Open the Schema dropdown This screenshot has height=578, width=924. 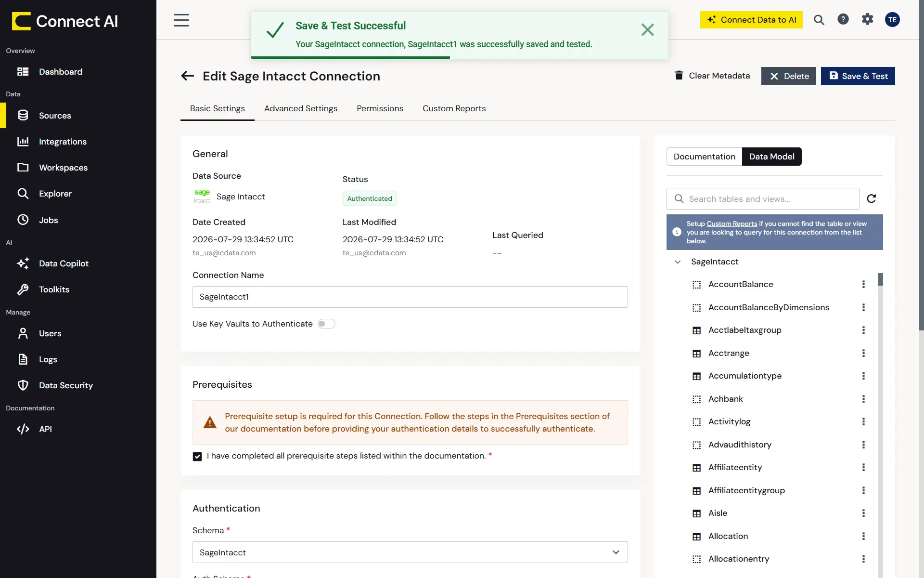pyautogui.click(x=410, y=552)
